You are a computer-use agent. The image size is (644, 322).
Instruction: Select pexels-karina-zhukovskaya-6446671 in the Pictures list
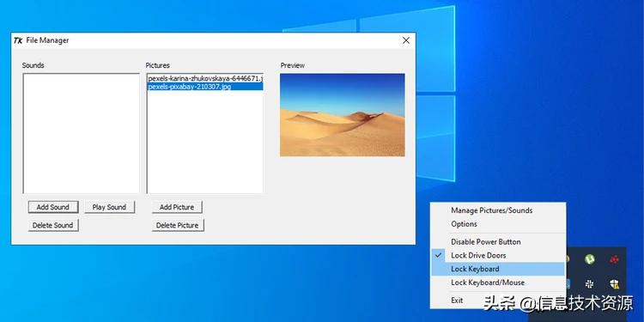[205, 78]
